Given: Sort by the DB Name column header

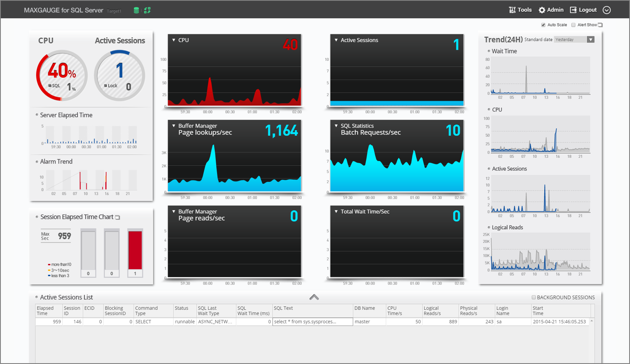Looking at the screenshot, I should coord(369,311).
